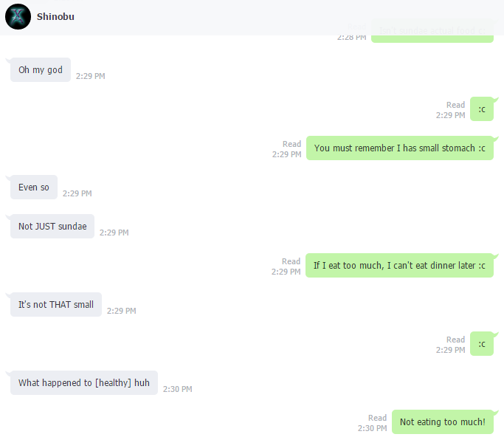Image resolution: width=504 pixels, height=437 pixels.
Task: Click the timestamp beside "Even so"
Action: click(x=77, y=193)
